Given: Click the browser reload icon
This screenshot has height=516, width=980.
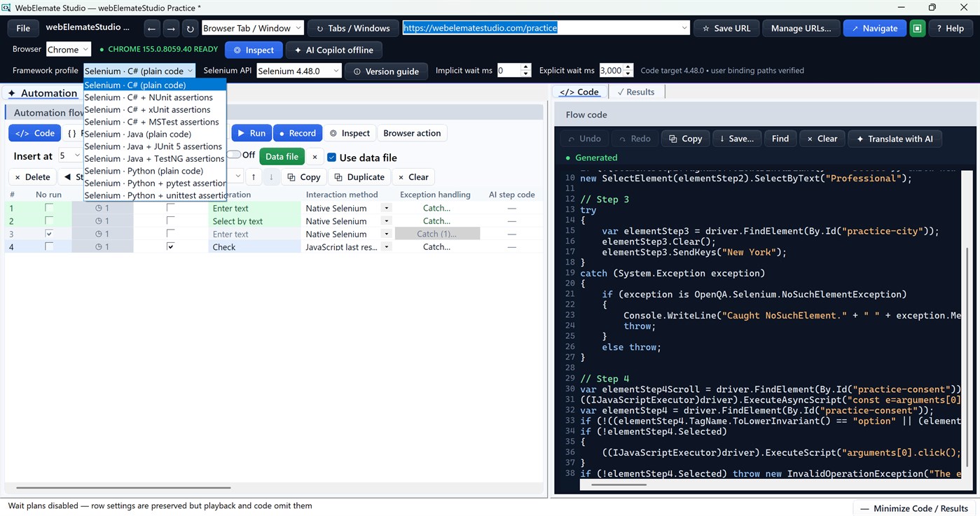Looking at the screenshot, I should pos(190,29).
